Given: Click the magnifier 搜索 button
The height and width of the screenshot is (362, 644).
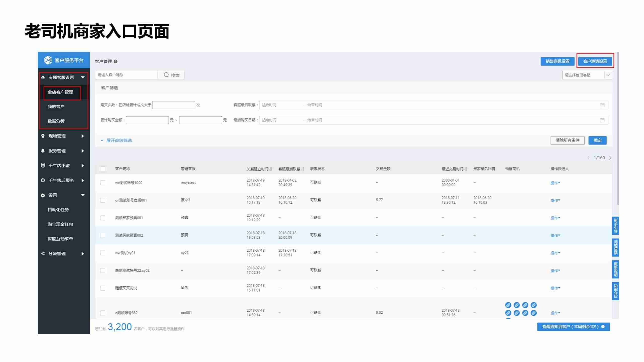Looking at the screenshot, I should coord(171,75).
